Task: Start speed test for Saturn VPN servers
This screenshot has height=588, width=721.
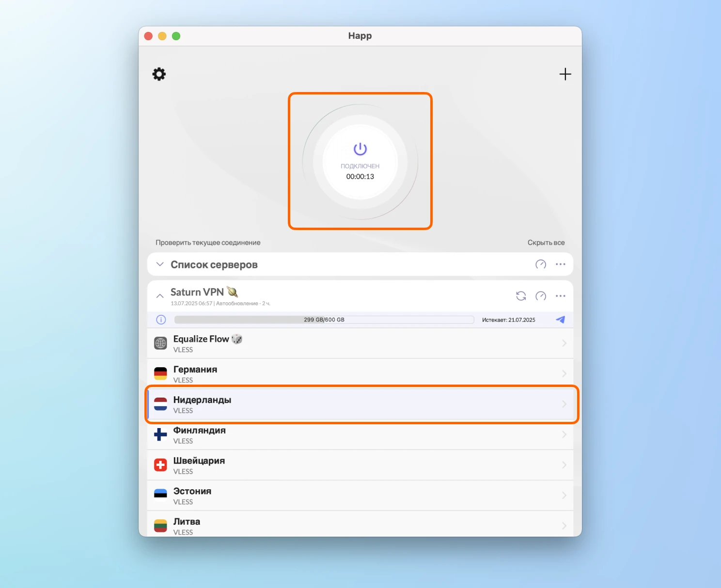Action: 541,295
